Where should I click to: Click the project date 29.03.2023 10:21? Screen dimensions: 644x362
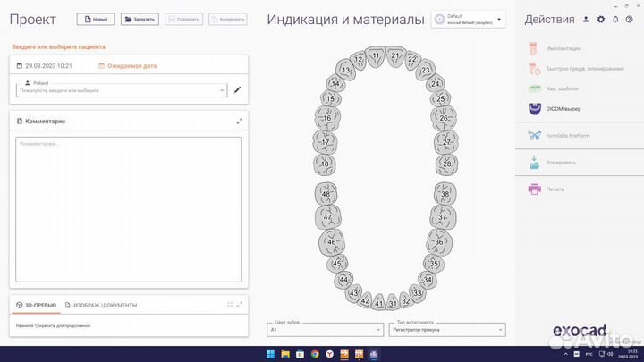[x=45, y=65]
